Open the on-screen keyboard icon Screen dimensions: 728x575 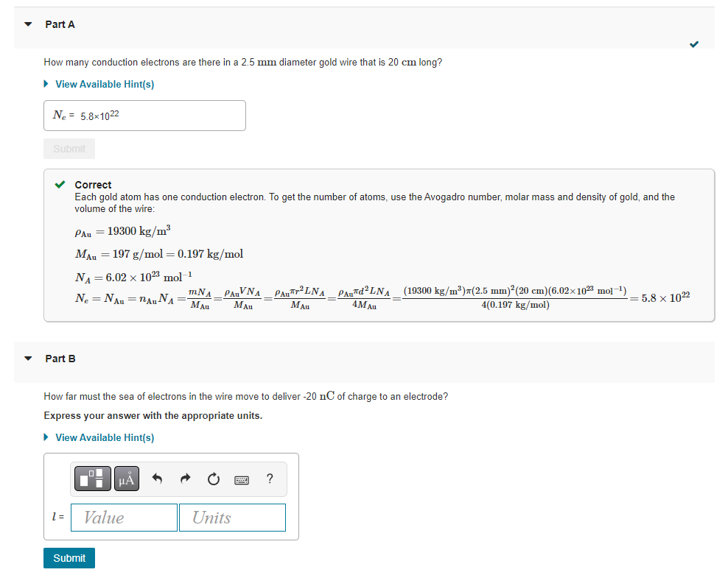(x=242, y=479)
